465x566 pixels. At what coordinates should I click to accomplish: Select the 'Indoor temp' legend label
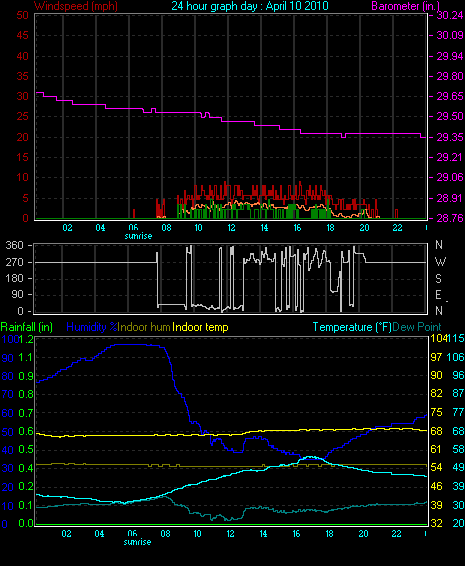point(200,327)
